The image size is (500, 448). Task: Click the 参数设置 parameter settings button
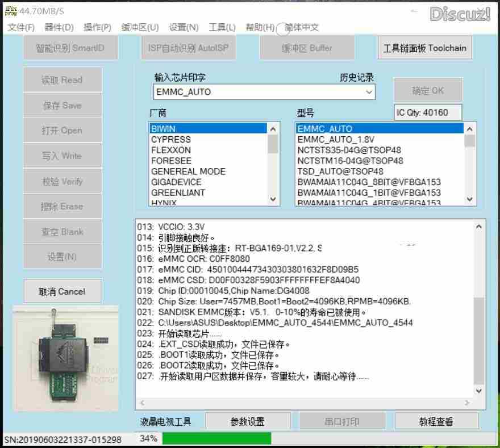coord(247,421)
